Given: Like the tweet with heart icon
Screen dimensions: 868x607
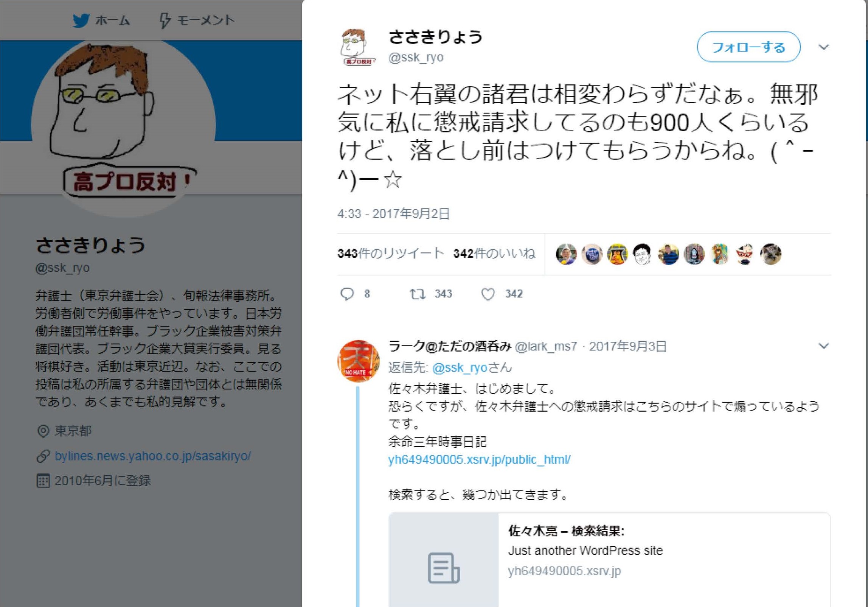Looking at the screenshot, I should point(488,294).
